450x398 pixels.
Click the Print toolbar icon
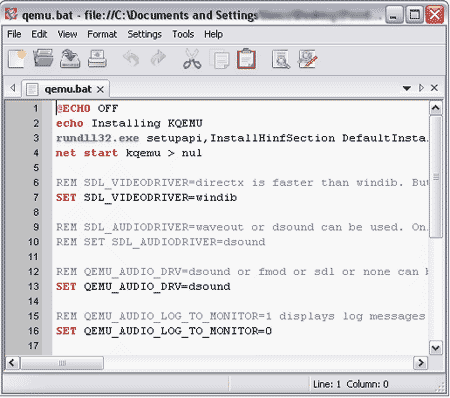(97, 59)
